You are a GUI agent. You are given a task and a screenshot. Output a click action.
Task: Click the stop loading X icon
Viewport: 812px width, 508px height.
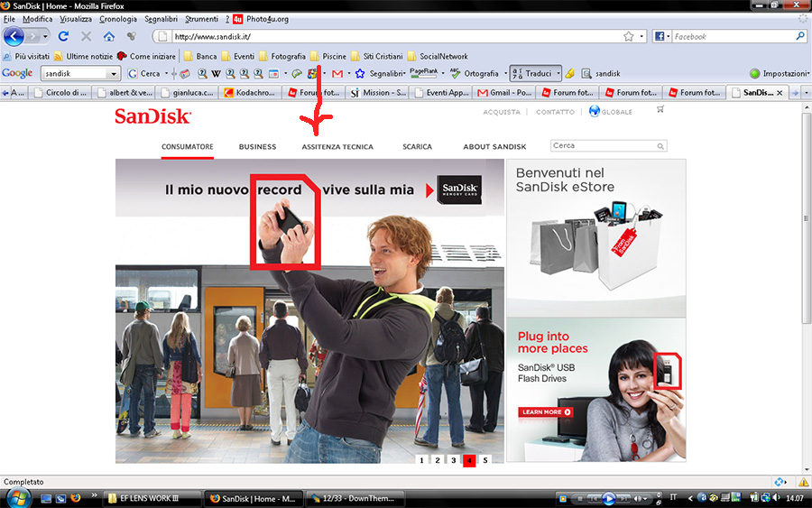coord(86,36)
